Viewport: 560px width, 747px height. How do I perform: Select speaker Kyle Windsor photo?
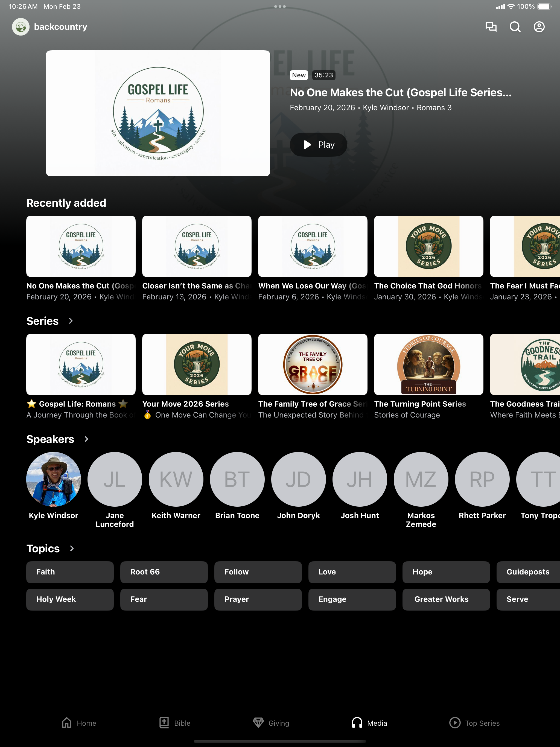pyautogui.click(x=54, y=479)
